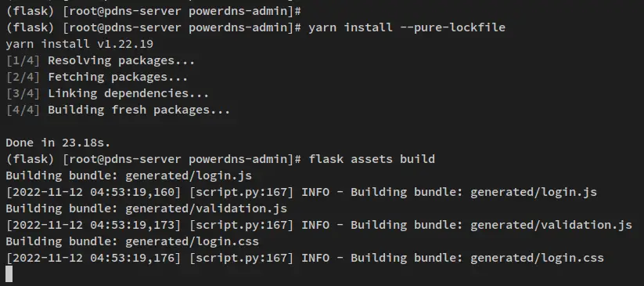
Task: Click the 'Done in 23.18s.' message
Action: coord(58,143)
